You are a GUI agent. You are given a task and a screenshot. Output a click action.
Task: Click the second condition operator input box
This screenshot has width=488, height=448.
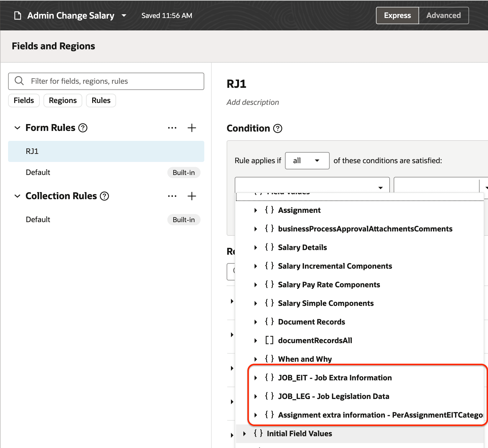tap(436, 185)
